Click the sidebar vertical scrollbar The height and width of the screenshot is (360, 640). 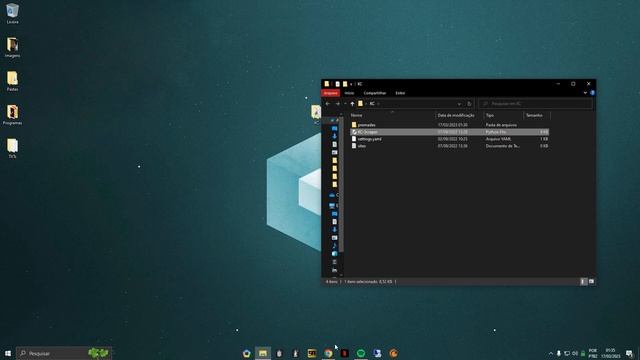point(341,184)
